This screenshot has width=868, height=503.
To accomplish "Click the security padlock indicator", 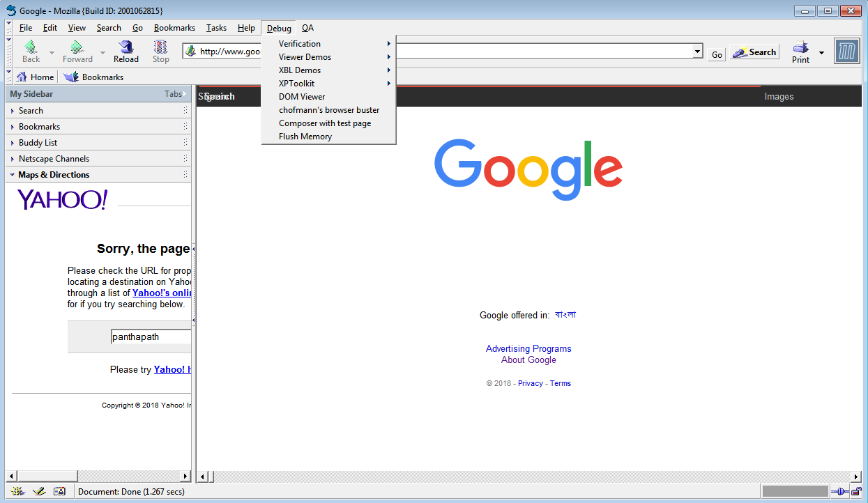I will pyautogui.click(x=855, y=491).
